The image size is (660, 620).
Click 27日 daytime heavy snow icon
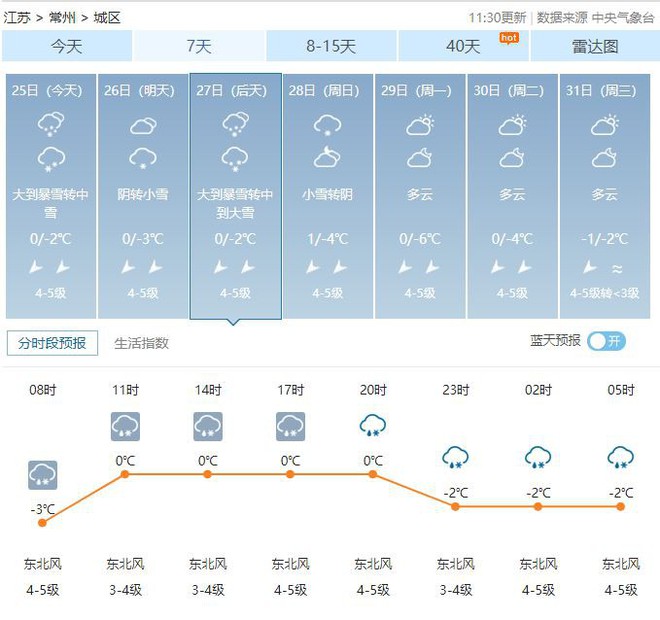click(236, 124)
